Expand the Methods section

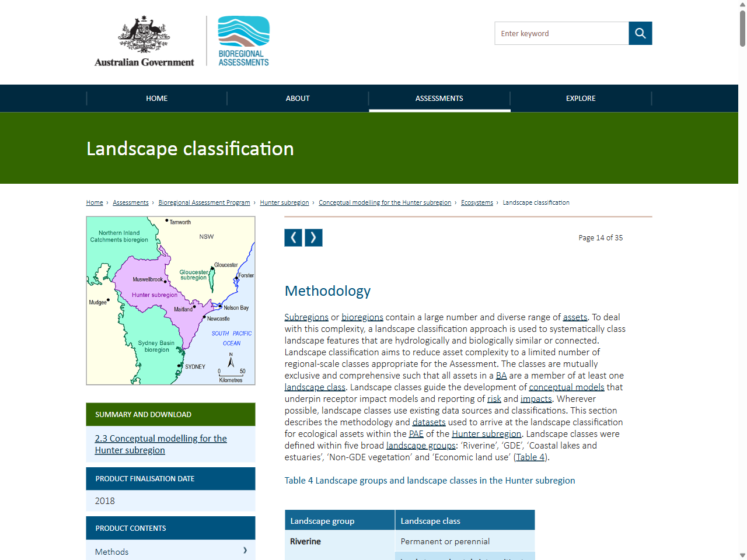[170, 551]
